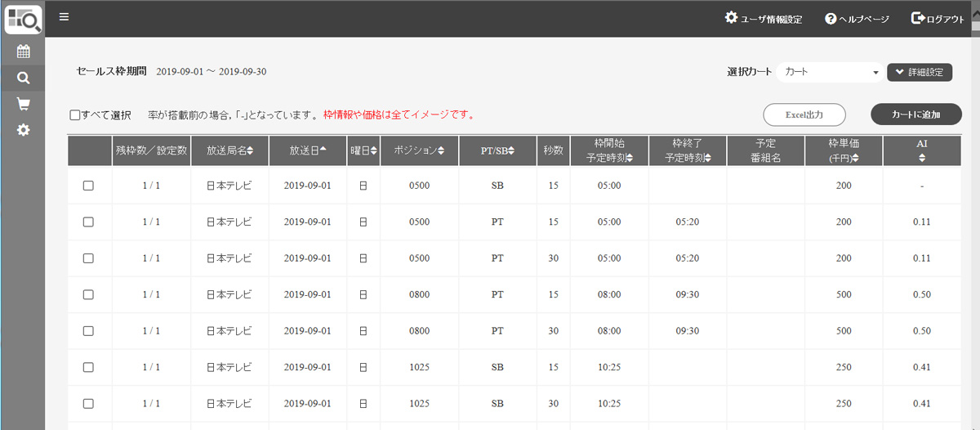Viewport: 980px width, 430px height.
Task: Check the すべて選択 select-all checkbox
Action: coord(75,115)
